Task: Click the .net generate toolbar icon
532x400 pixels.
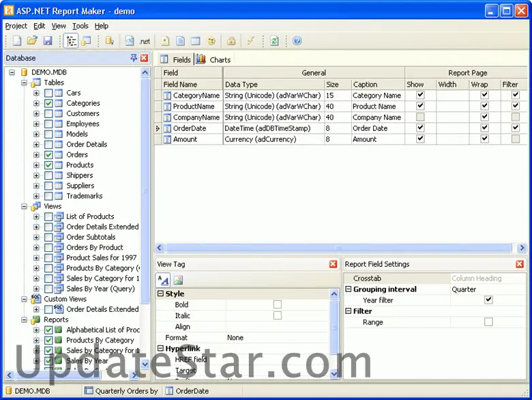Action: click(145, 41)
